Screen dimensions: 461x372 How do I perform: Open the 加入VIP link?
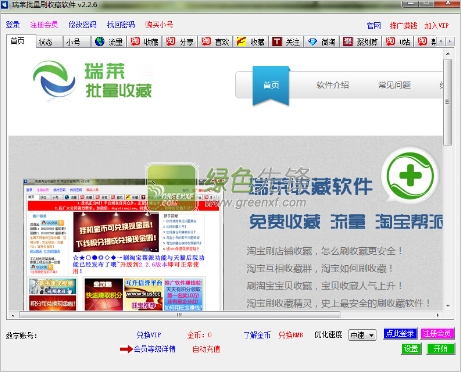pyautogui.click(x=436, y=26)
